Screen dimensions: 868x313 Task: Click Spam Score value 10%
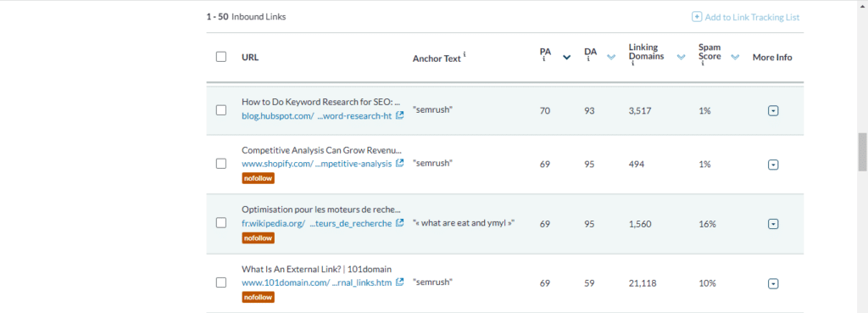(x=708, y=283)
